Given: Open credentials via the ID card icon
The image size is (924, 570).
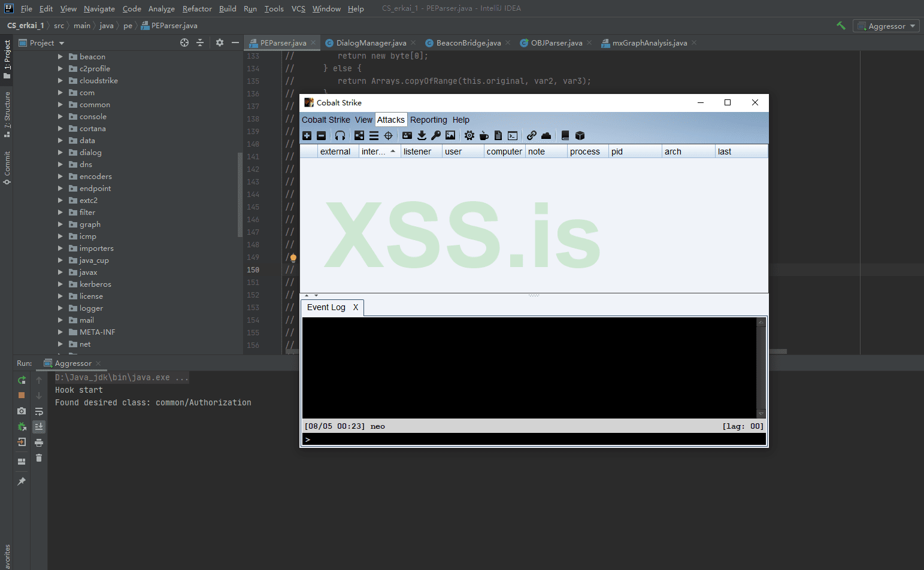Looking at the screenshot, I should coord(407,136).
